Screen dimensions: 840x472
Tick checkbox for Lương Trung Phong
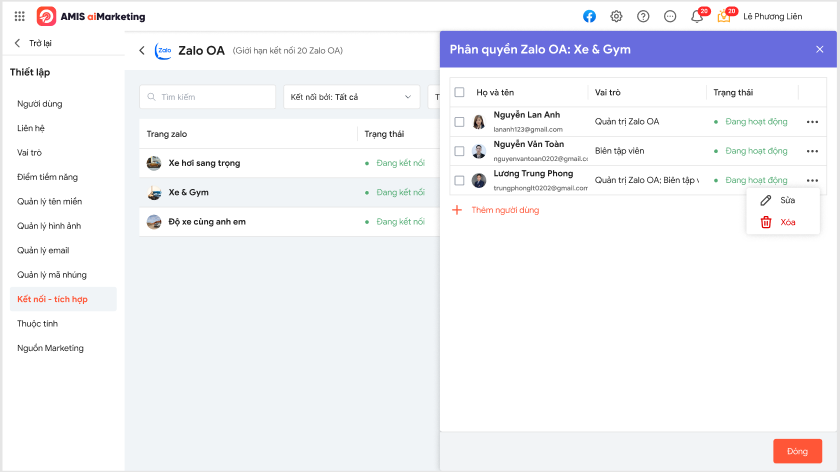tap(459, 181)
